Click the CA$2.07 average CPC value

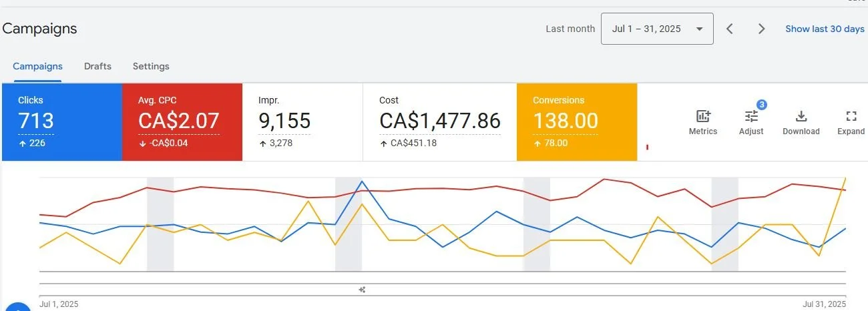[x=179, y=121]
